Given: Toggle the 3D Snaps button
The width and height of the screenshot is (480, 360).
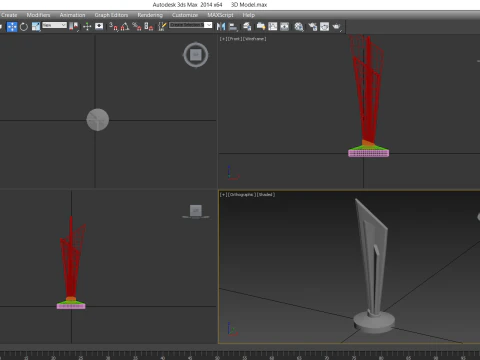Looking at the screenshot, I should [113, 27].
